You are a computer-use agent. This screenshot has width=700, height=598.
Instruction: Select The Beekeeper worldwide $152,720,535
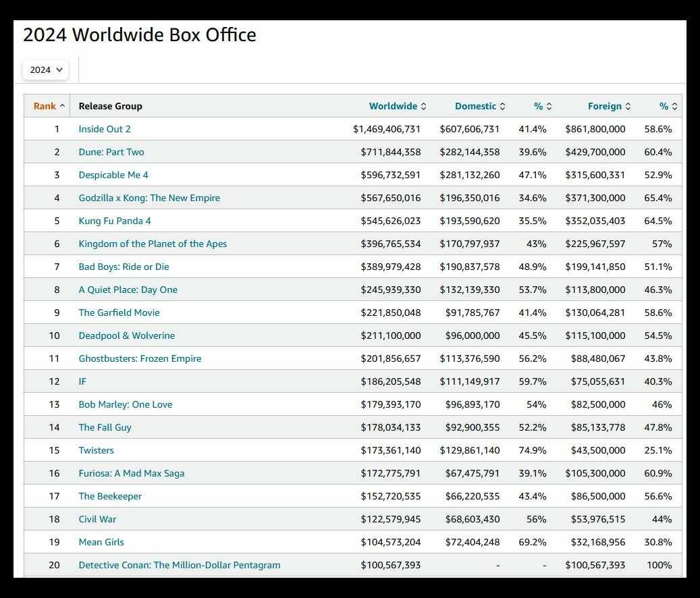pos(391,496)
